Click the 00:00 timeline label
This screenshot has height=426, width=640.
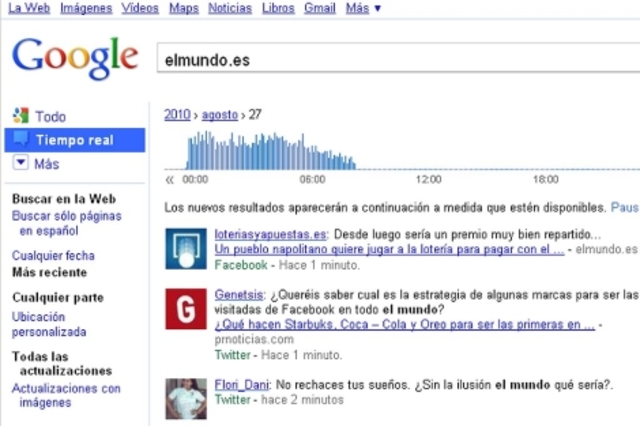pyautogui.click(x=195, y=180)
